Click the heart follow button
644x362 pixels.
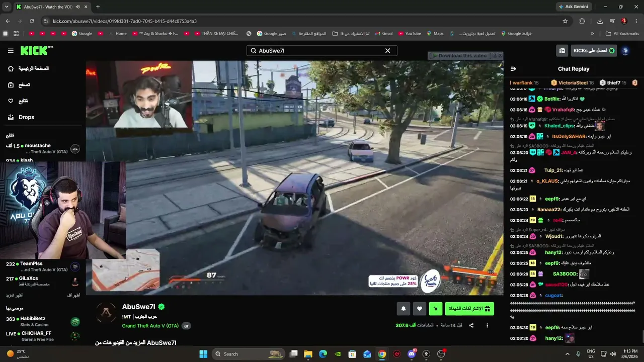coord(420,309)
